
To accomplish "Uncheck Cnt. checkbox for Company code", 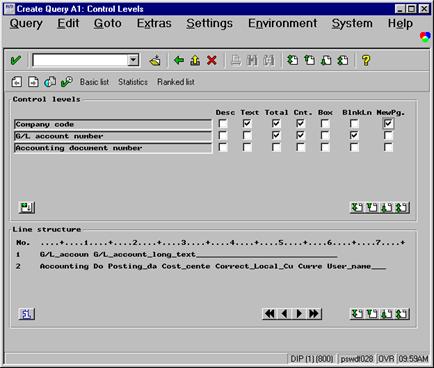I will [x=300, y=124].
